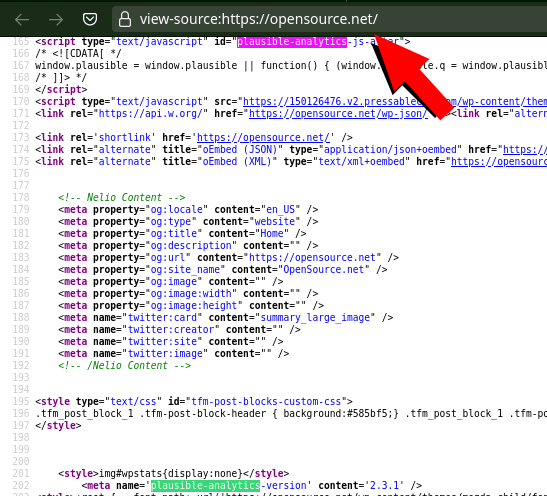The height and width of the screenshot is (496, 547).
Task: Click the 'og:image:width' property value
Action: (191, 293)
